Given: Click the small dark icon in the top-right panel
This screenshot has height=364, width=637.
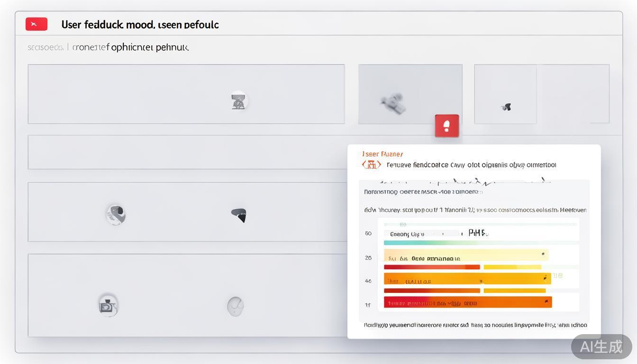Looking at the screenshot, I should (506, 107).
